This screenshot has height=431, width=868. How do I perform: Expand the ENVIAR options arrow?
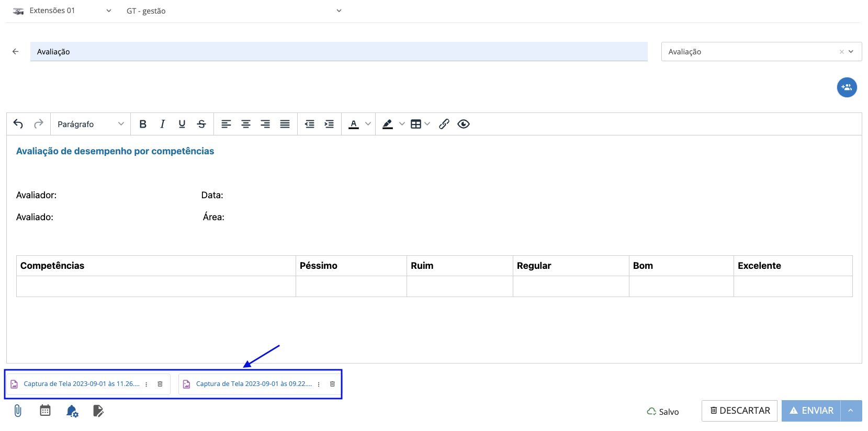(x=851, y=411)
